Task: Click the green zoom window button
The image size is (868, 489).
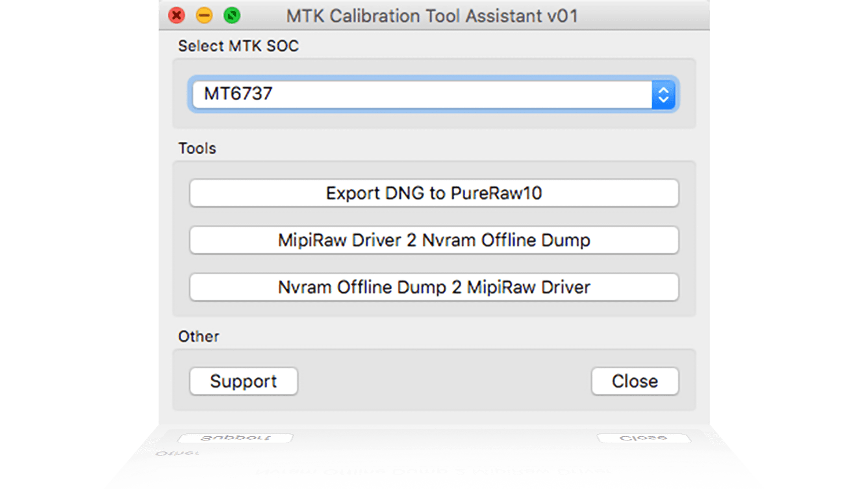Action: tap(232, 16)
